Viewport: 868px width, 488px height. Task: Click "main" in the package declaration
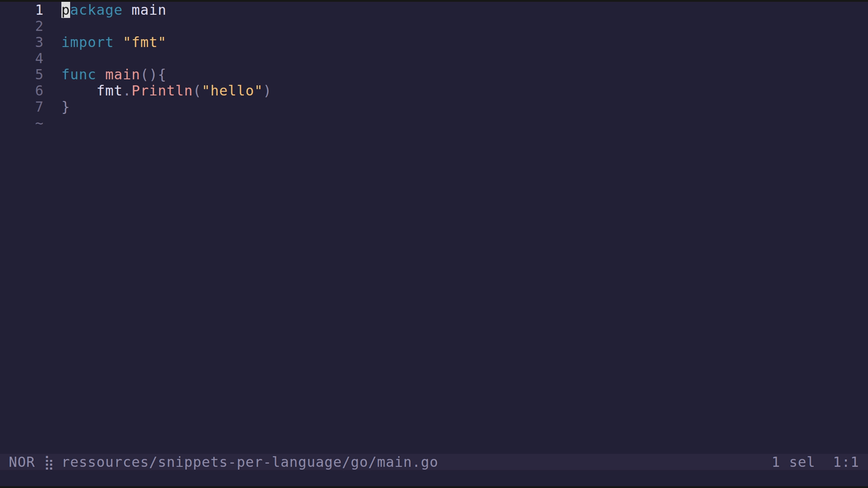coord(149,10)
